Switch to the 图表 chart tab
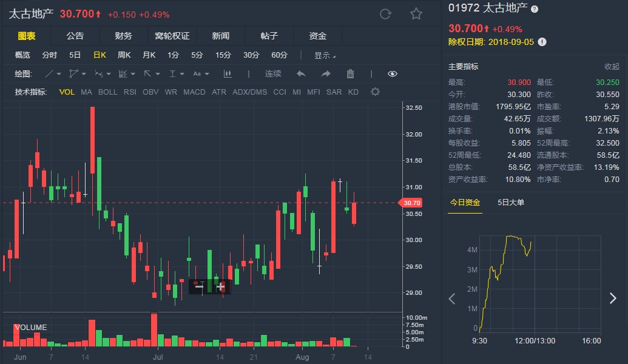The image size is (628, 364). 27,36
